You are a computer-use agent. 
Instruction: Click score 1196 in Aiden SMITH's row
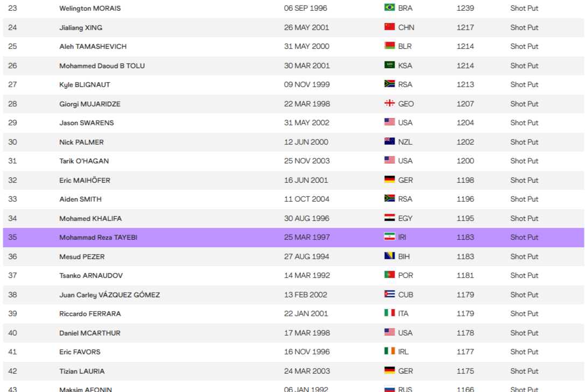[x=465, y=199]
